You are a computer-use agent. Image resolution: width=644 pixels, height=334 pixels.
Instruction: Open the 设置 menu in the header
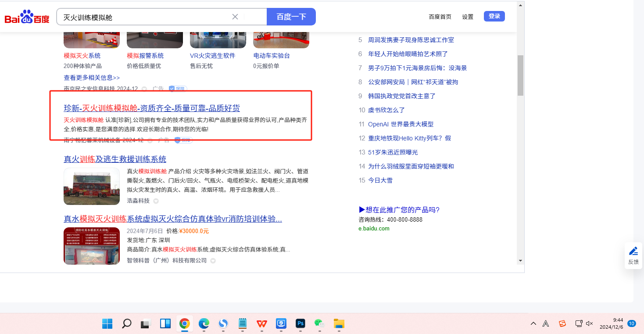[x=468, y=17]
